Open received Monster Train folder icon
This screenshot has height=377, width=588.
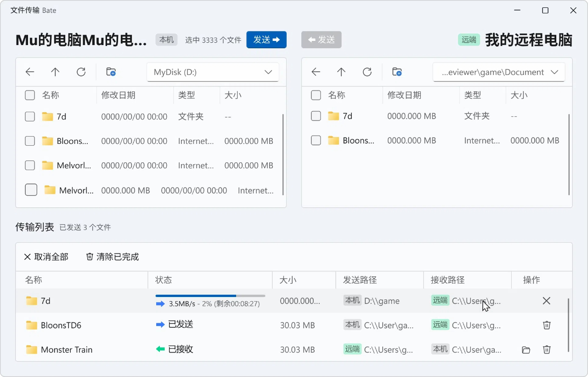[526, 349]
